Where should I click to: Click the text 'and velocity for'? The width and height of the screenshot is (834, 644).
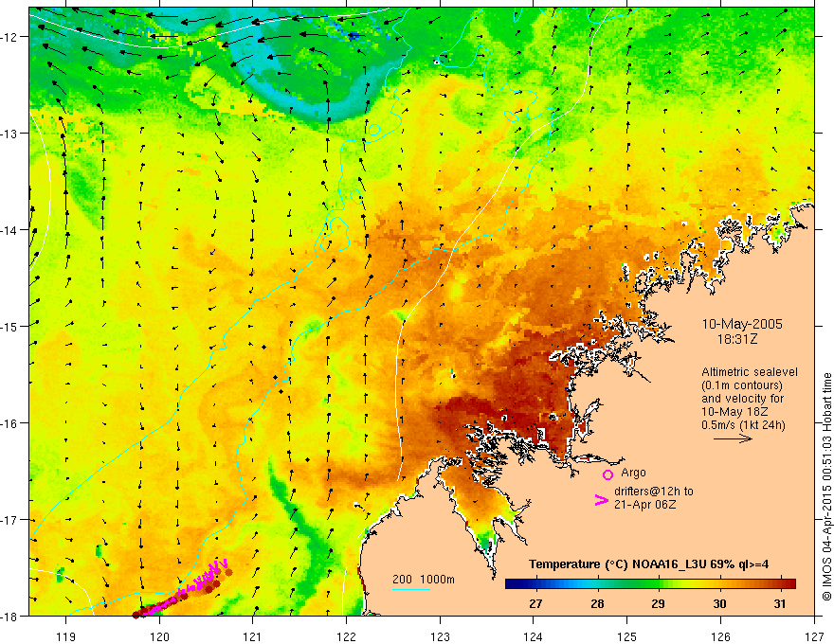coord(742,399)
